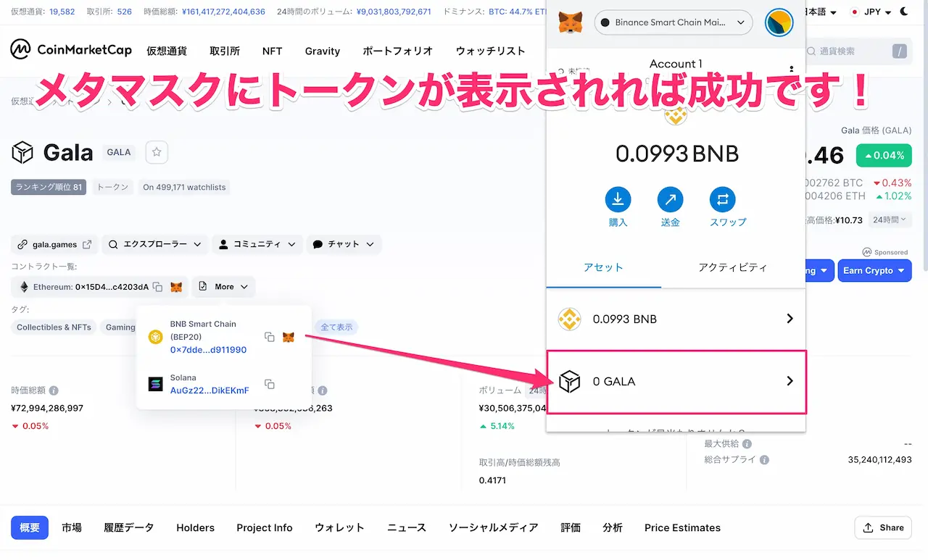Image resolution: width=928 pixels, height=560 pixels.
Task: Open MetaMask account options three-dot menu
Action: [791, 69]
